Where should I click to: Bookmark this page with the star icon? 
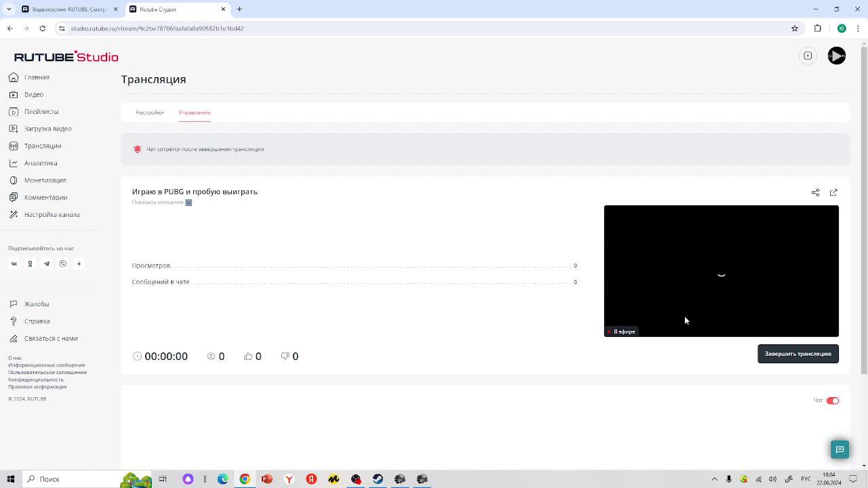[x=795, y=28]
